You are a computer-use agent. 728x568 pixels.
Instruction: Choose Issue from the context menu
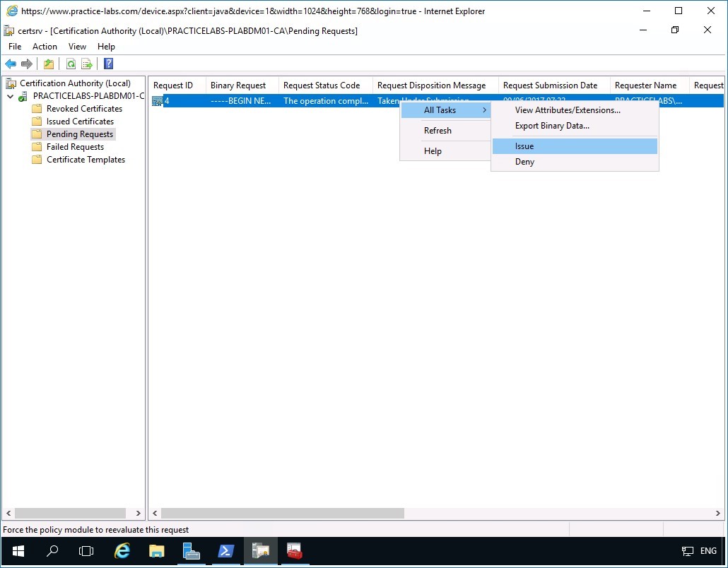pos(524,146)
